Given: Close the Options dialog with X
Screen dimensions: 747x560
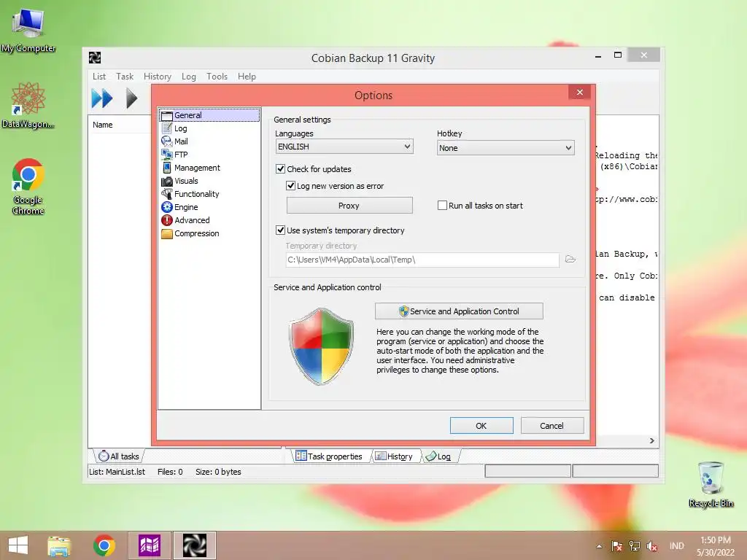Looking at the screenshot, I should click(580, 93).
